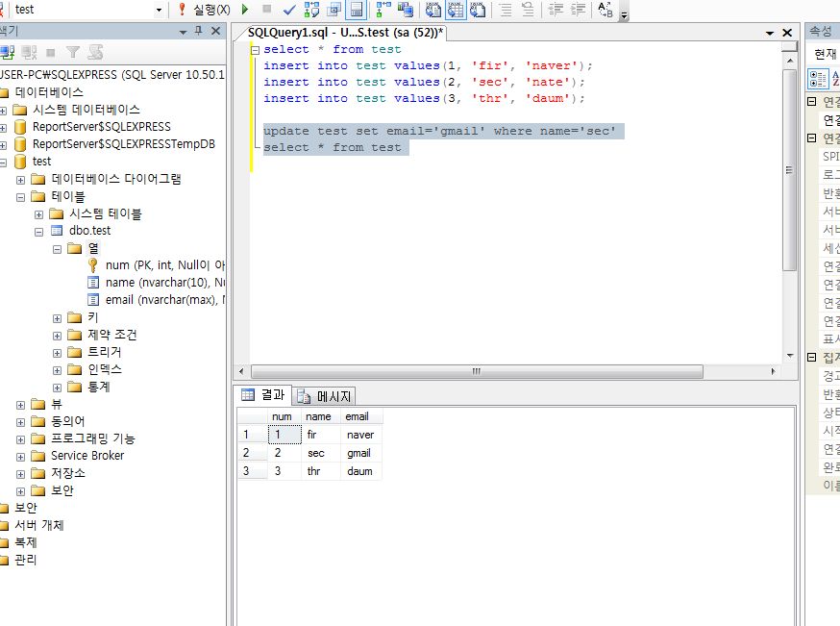Increase indent toolbar icon
Viewport: 840px width, 626px height.
[x=578, y=9]
